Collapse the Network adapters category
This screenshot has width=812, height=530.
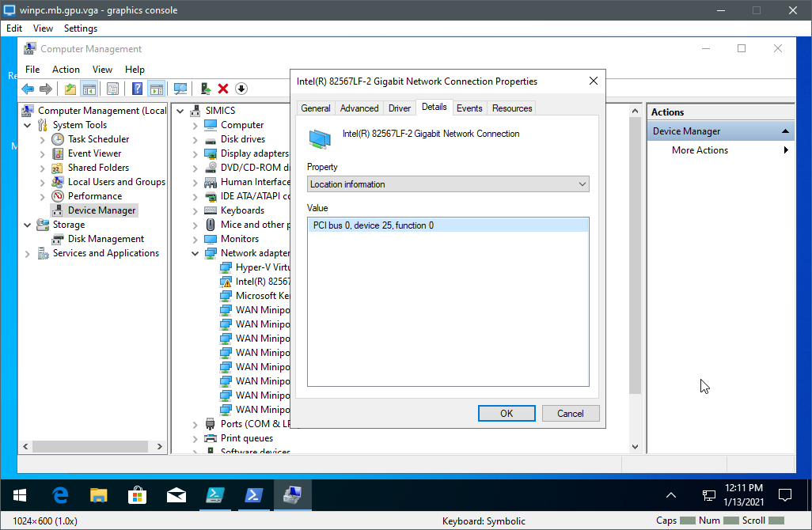[x=195, y=252]
